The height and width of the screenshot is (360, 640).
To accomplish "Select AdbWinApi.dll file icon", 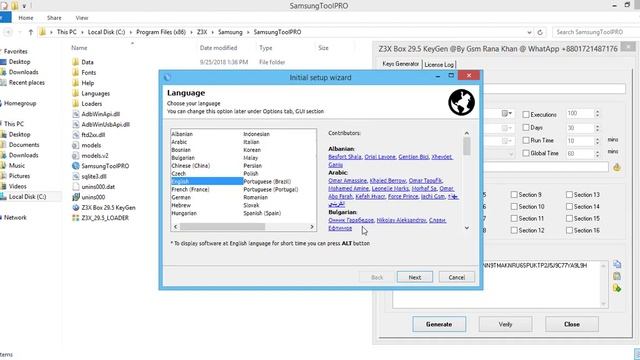I will coord(75,114).
